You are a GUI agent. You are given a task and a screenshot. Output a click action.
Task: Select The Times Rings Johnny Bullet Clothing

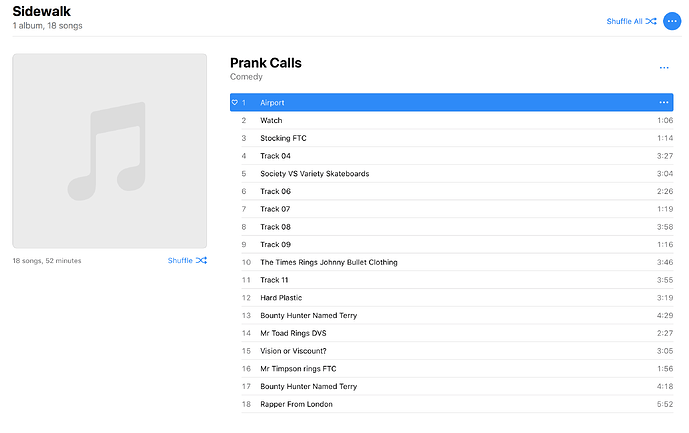[328, 262]
